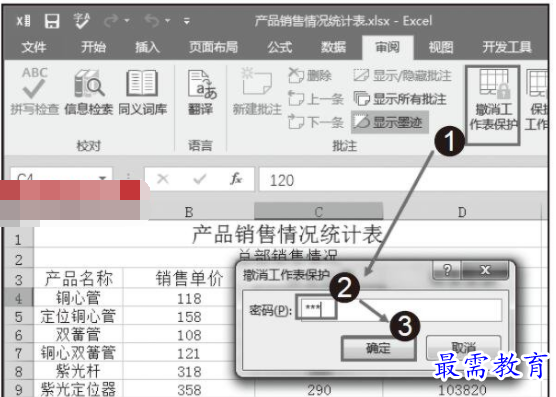The width and height of the screenshot is (556, 397).
Task: Select the cell 定位铜心管
Action: (x=78, y=315)
